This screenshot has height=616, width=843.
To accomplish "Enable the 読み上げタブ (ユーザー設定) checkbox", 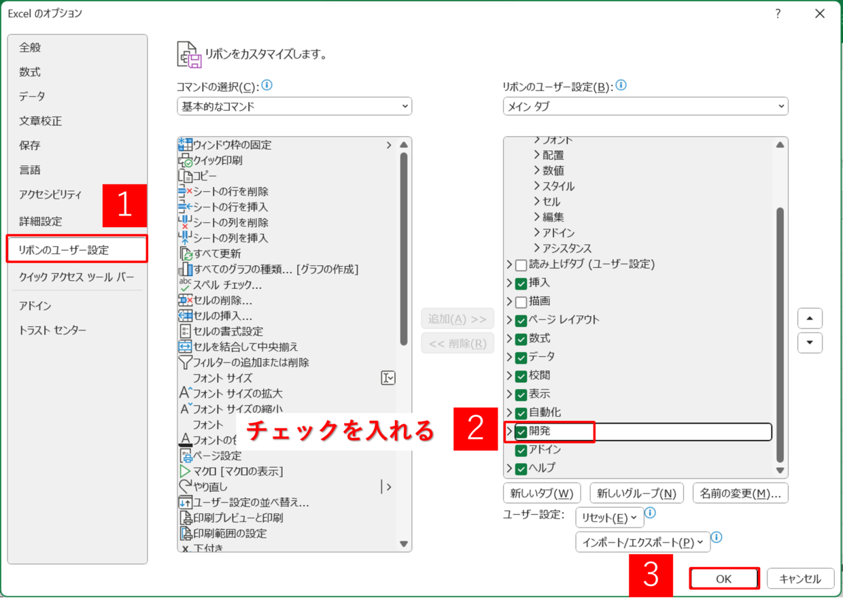I will (521, 264).
